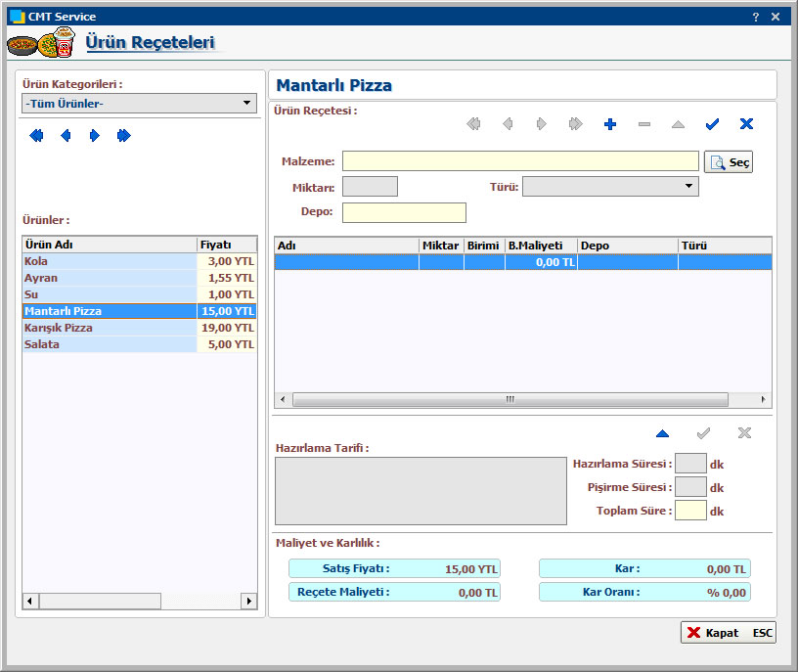
Task: Go to next product using right arrow
Action: click(x=94, y=136)
